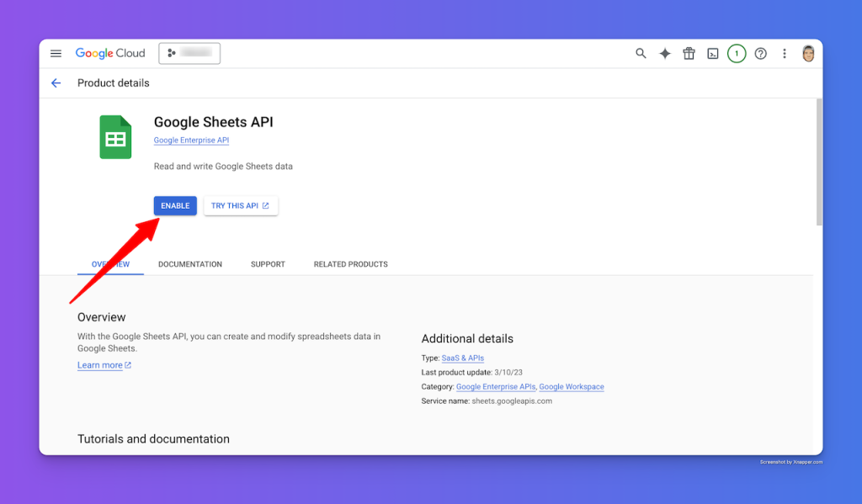Click the TRY THIS API button

click(x=241, y=205)
